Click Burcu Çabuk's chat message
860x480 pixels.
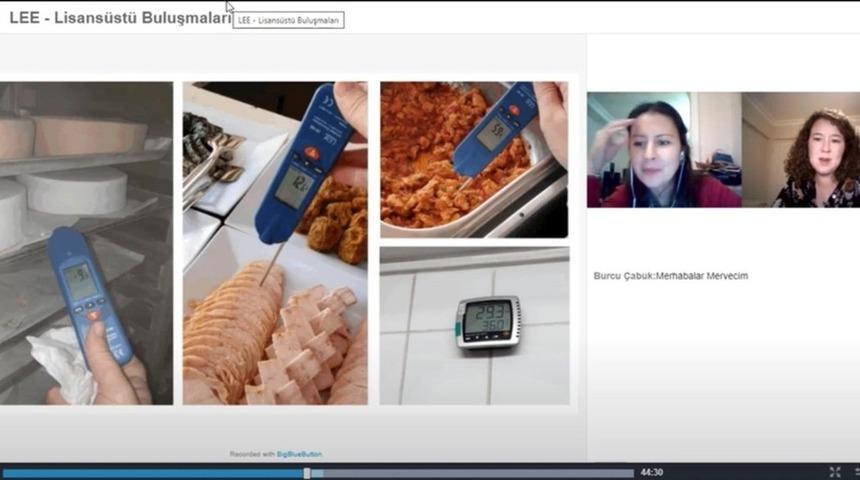[x=671, y=276]
